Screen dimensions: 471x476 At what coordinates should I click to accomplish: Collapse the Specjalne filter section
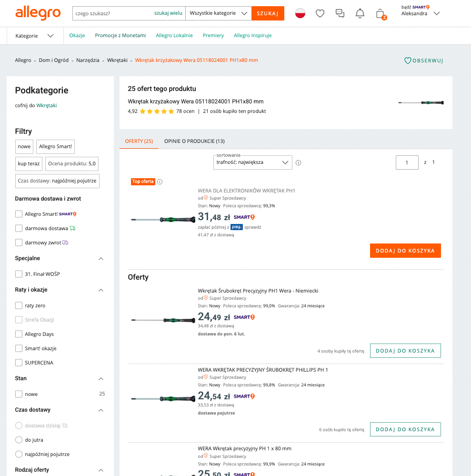click(101, 259)
